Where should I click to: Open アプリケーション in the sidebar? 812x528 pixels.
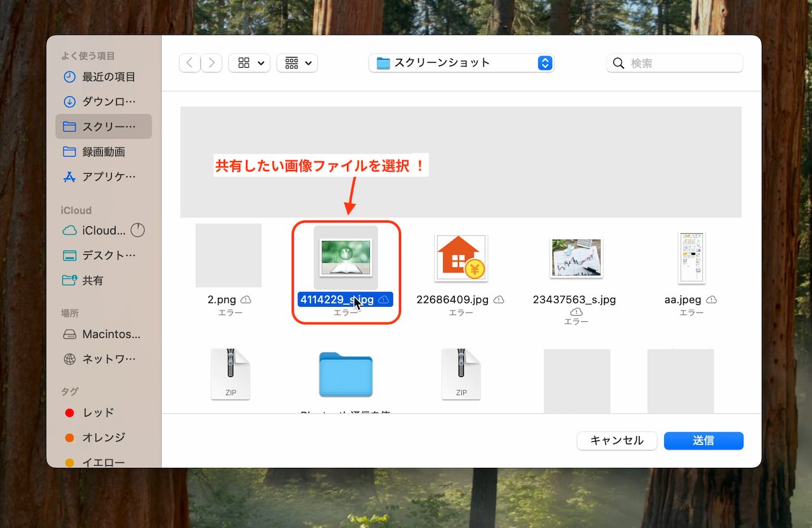point(103,177)
